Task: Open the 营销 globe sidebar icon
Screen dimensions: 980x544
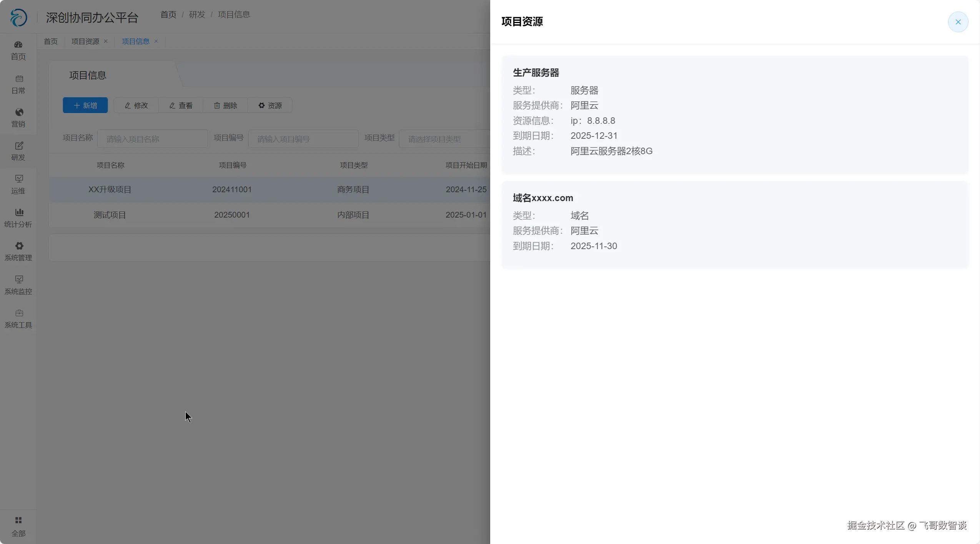Action: pyautogui.click(x=19, y=112)
